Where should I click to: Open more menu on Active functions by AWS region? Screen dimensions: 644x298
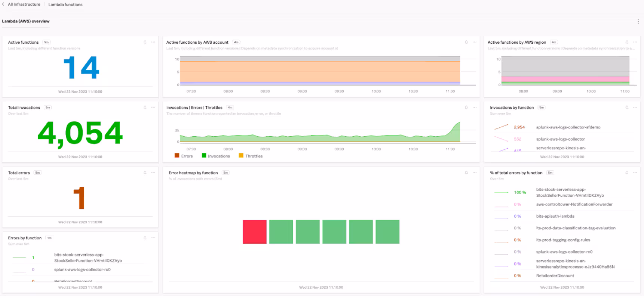635,42
